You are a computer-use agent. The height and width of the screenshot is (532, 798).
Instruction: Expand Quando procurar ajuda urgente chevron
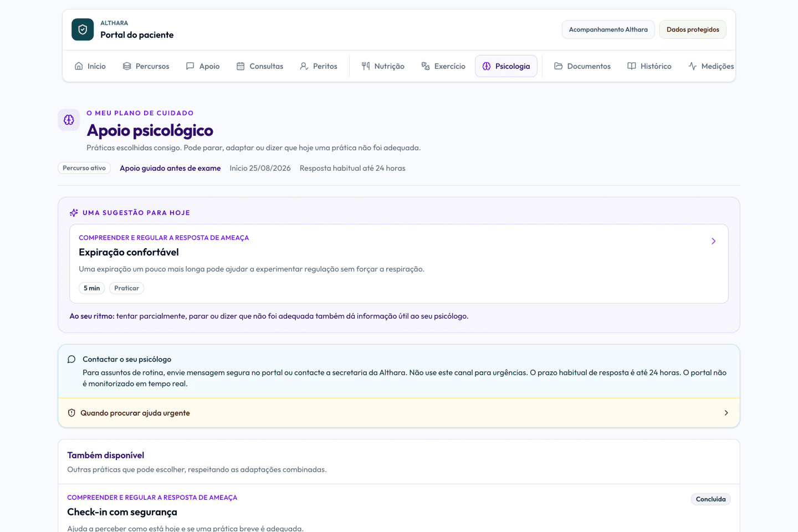(727, 413)
